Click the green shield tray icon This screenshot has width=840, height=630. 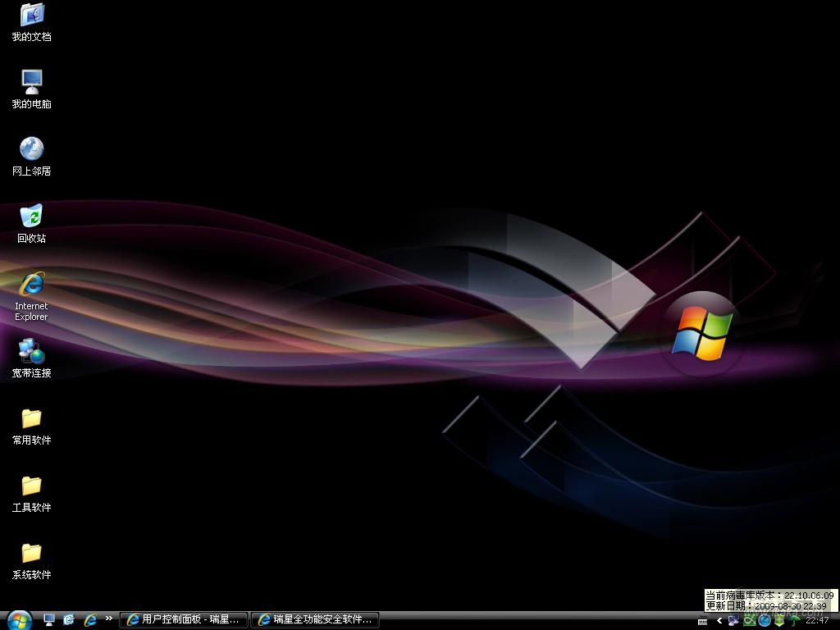(x=779, y=620)
